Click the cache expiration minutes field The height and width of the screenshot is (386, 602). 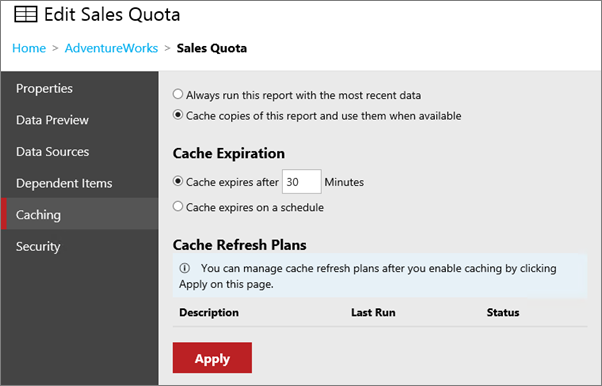pos(302,181)
